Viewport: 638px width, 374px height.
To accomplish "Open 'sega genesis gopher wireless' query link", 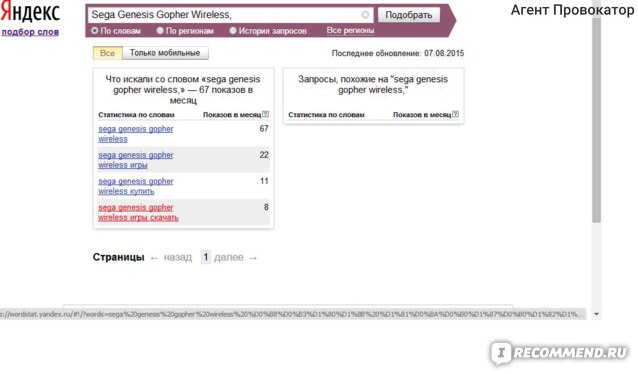I will click(x=135, y=134).
